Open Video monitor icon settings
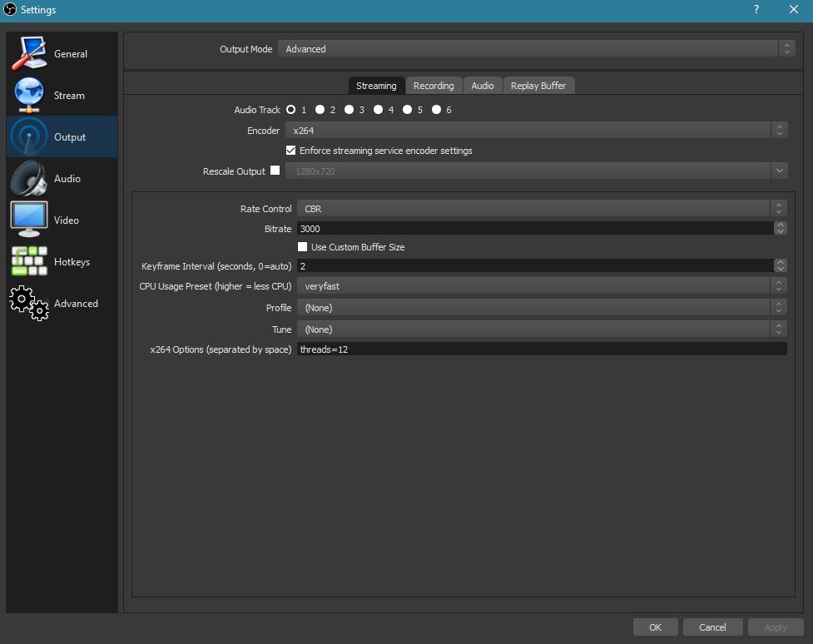 pos(29,220)
